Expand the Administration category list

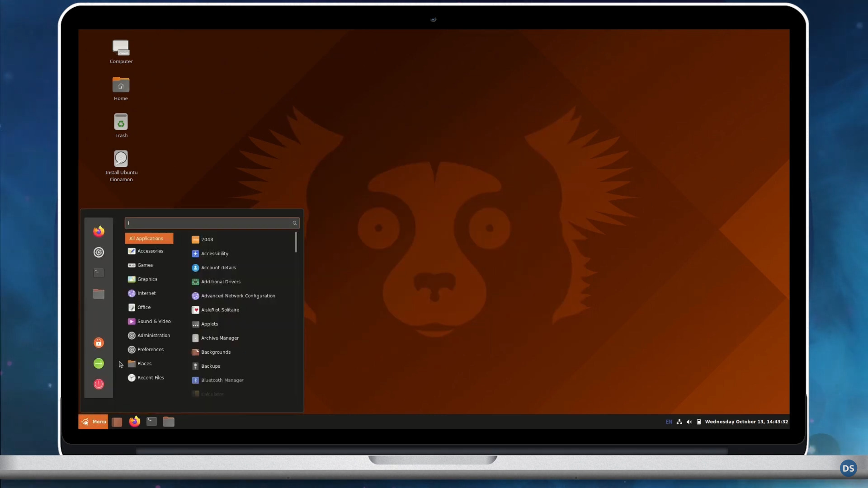pyautogui.click(x=153, y=335)
